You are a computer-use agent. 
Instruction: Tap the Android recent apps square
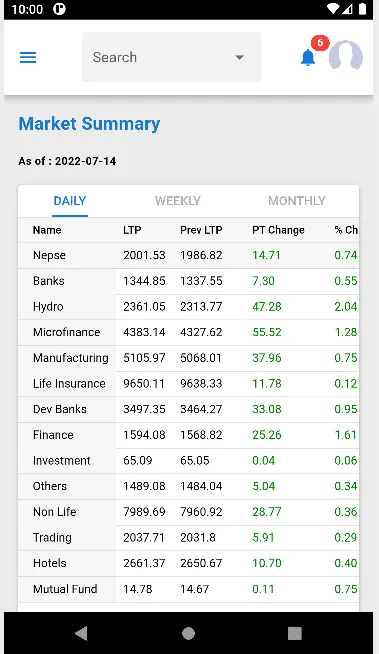[295, 633]
